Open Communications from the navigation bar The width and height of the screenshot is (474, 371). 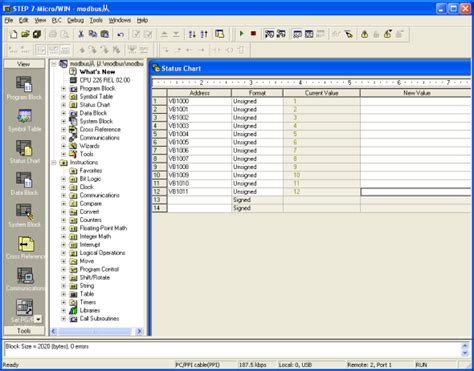pos(25,279)
